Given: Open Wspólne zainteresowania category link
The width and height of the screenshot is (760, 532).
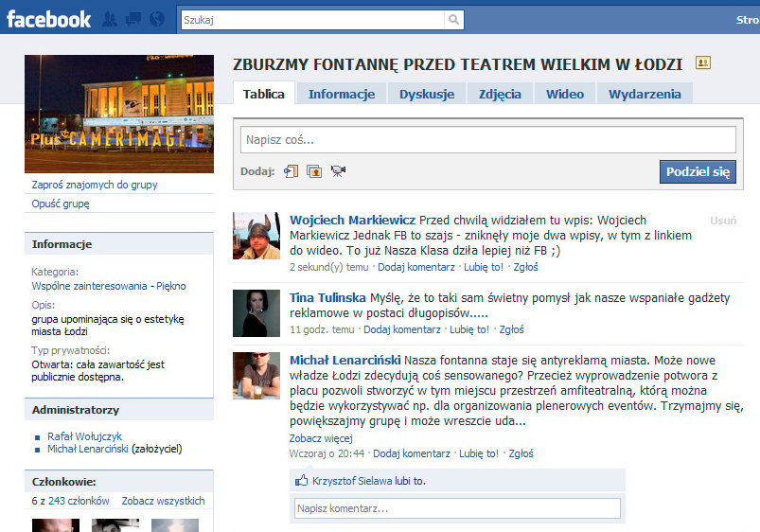Looking at the screenshot, I should click(x=89, y=286).
